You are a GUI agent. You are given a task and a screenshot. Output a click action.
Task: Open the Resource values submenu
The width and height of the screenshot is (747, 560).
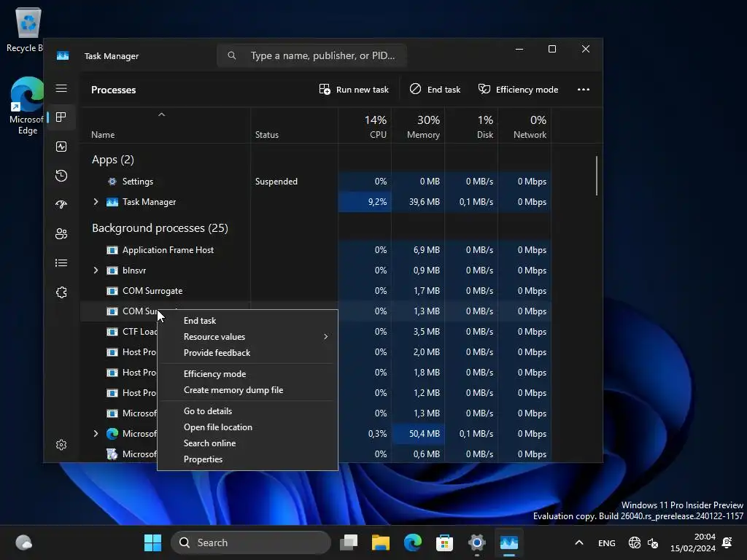click(x=247, y=337)
